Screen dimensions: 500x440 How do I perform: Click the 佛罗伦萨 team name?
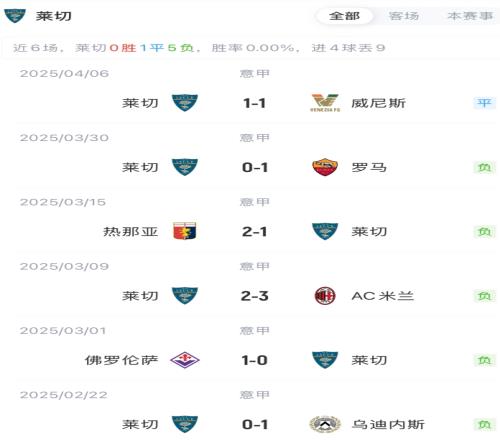pos(121,360)
